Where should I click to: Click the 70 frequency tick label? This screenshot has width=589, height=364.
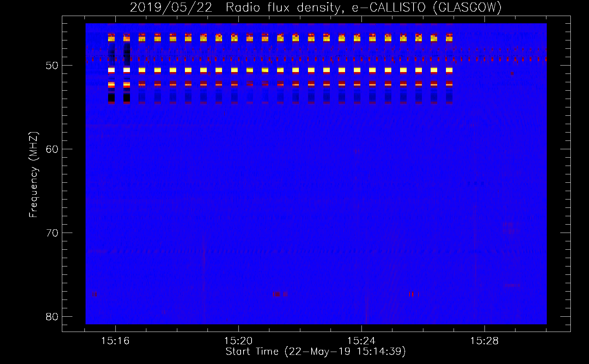(52, 233)
